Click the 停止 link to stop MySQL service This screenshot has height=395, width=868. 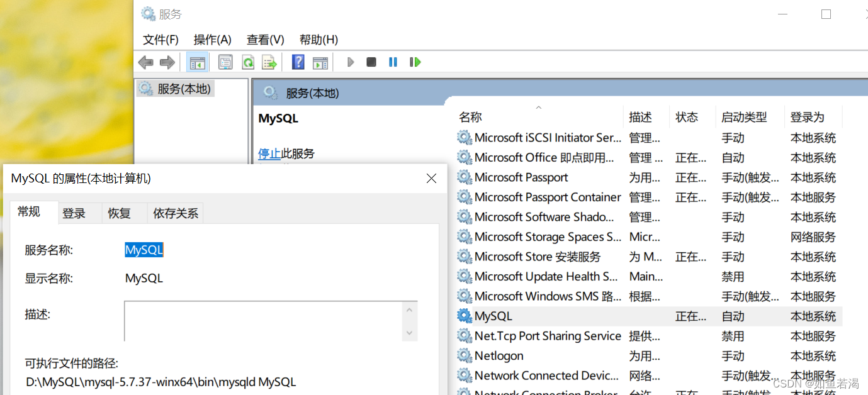point(269,153)
